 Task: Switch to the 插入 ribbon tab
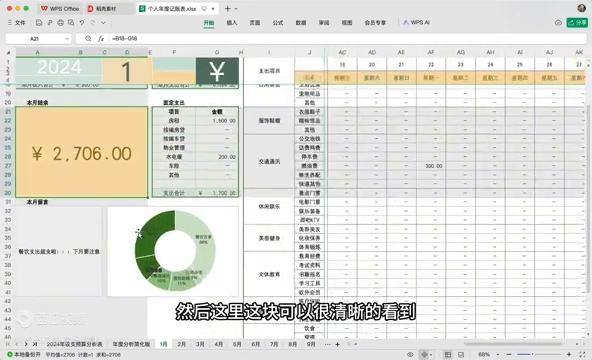pyautogui.click(x=232, y=23)
